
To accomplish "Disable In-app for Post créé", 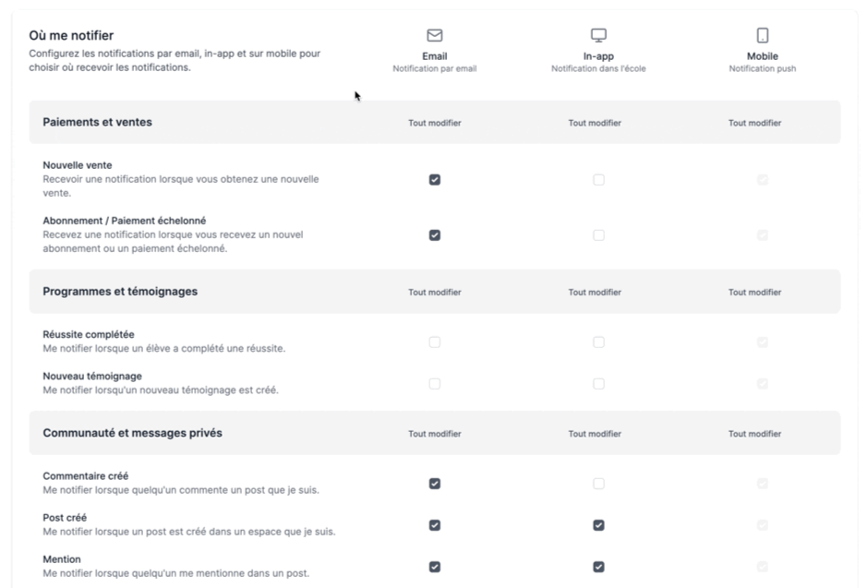I will pos(598,525).
